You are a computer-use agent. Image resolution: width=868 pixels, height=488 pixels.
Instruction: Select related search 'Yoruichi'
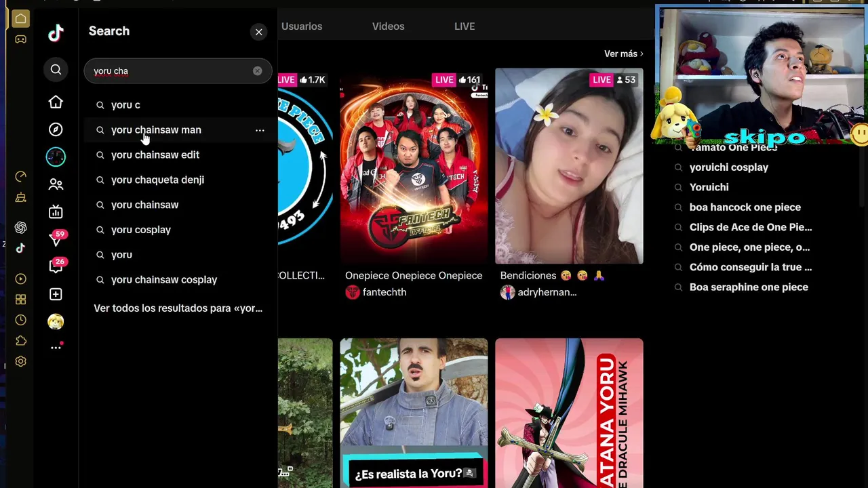coord(709,187)
